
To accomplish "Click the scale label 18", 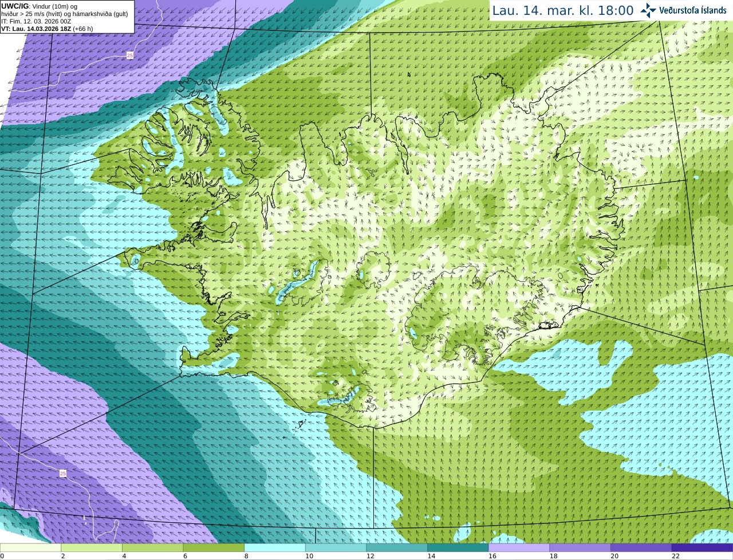I will pos(554,556).
